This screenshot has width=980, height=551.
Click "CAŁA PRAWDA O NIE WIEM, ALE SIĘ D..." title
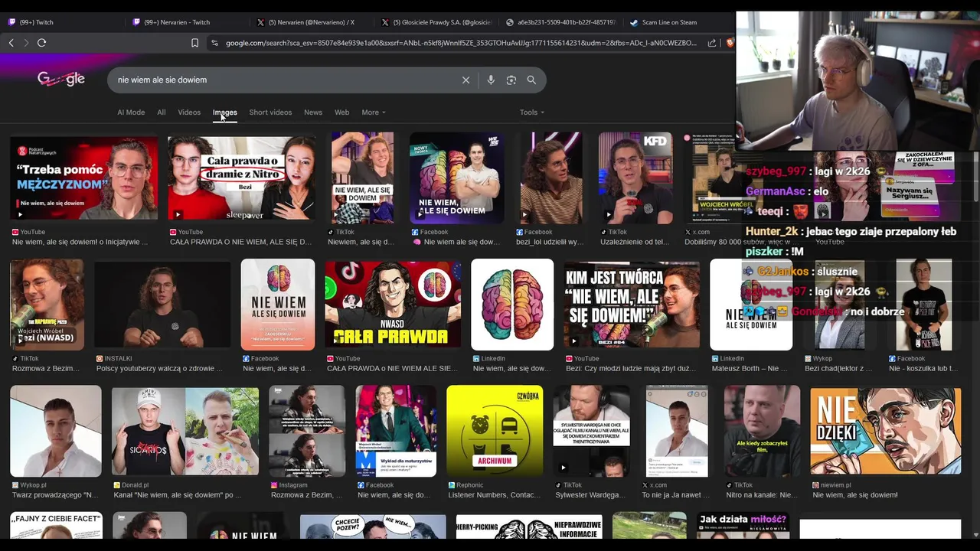click(240, 242)
